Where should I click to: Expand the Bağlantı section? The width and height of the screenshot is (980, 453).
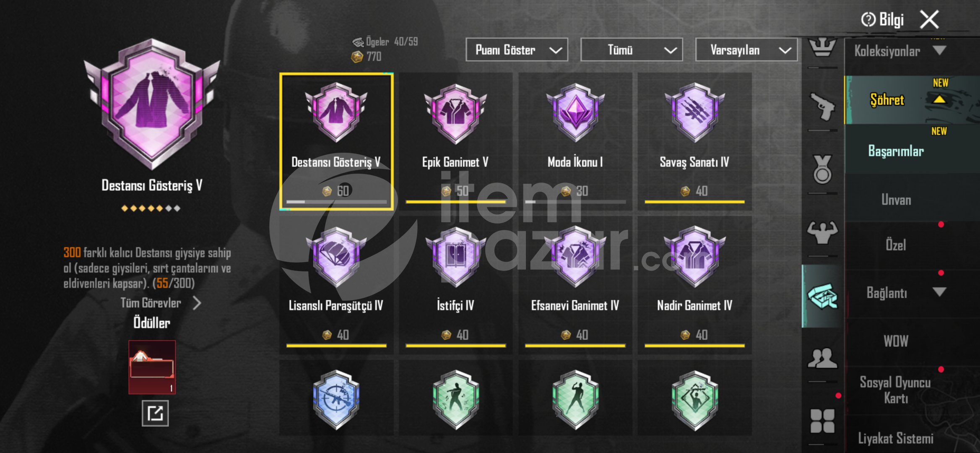[x=939, y=292]
